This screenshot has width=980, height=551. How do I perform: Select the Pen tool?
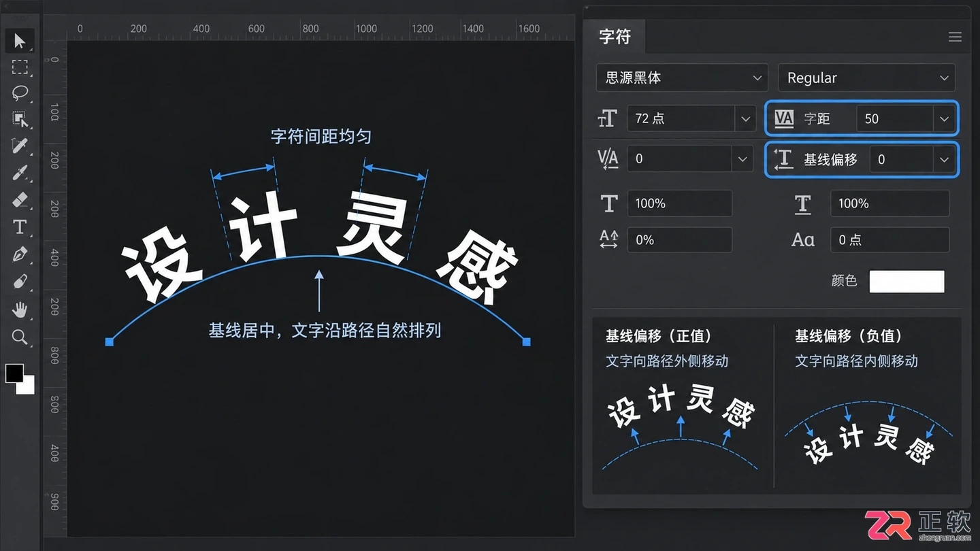(20, 255)
